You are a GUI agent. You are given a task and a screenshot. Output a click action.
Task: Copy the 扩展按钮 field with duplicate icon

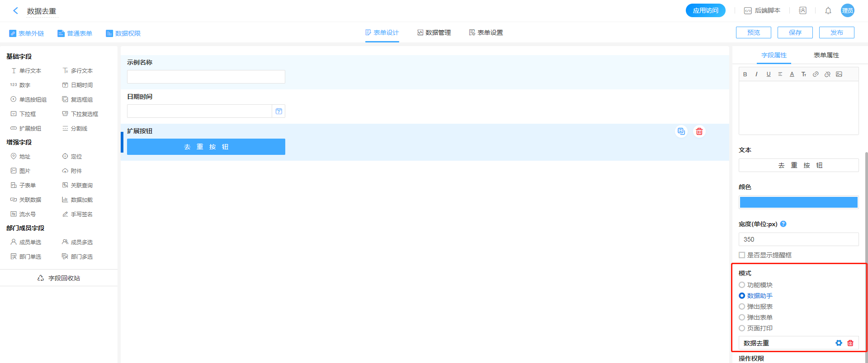tap(681, 131)
